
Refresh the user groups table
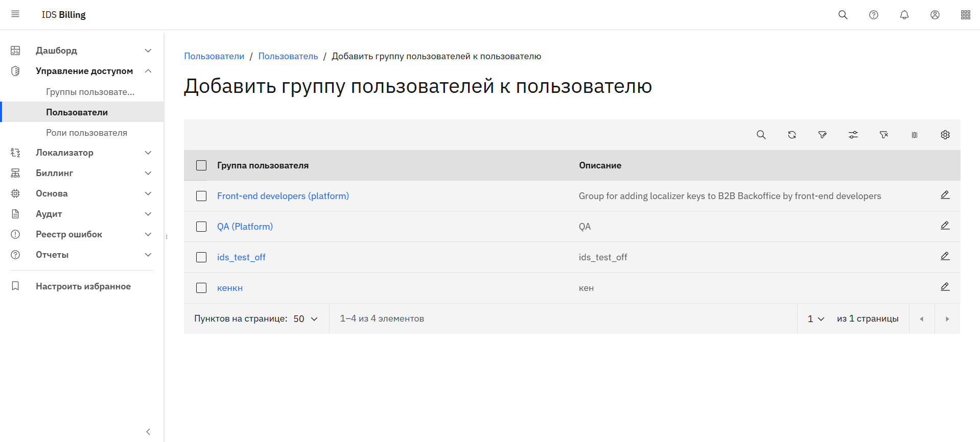[791, 135]
